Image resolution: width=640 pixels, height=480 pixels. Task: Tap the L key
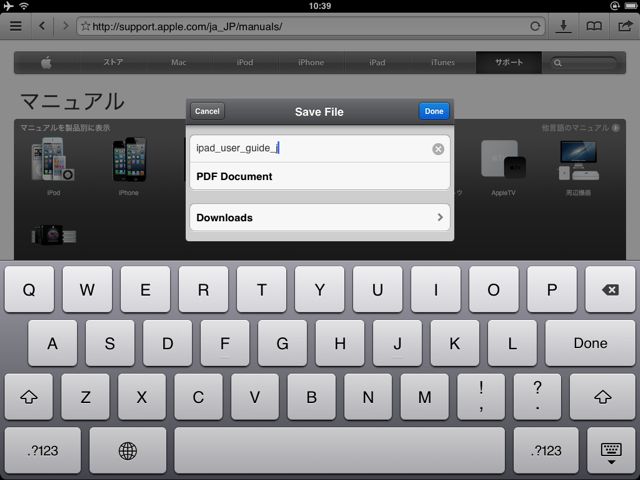pyautogui.click(x=512, y=343)
